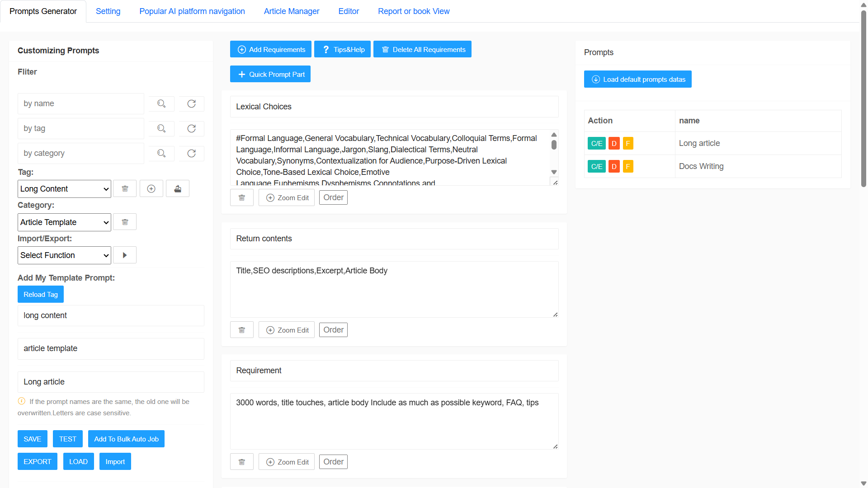Click the reset icon beside by tag filter

(x=191, y=128)
